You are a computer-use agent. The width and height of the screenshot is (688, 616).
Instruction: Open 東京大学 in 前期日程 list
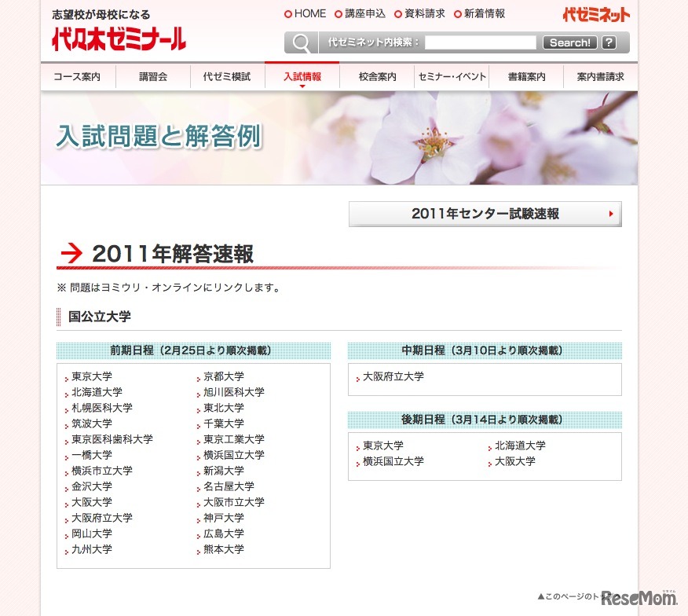coord(92,376)
